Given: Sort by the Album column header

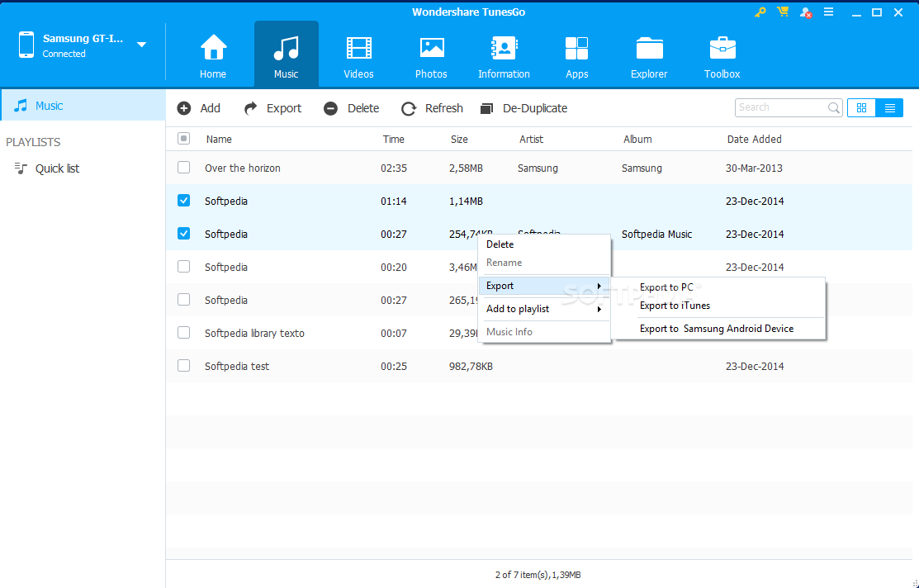Looking at the screenshot, I should [637, 140].
